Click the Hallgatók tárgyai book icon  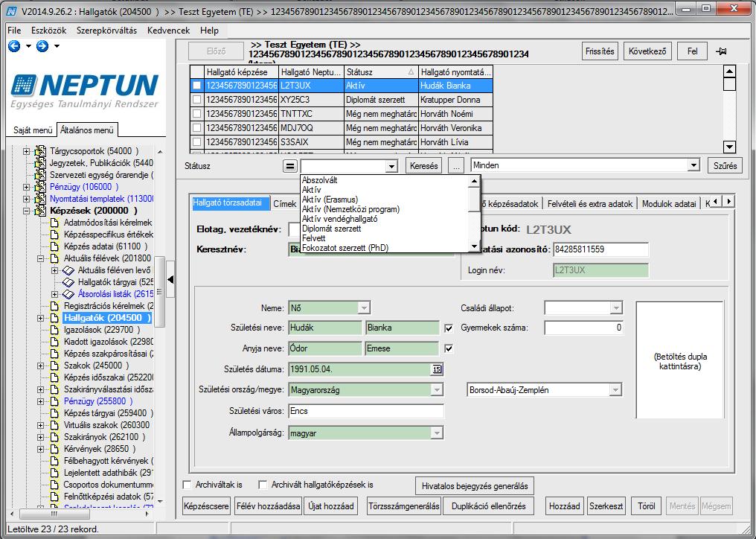[x=68, y=282]
